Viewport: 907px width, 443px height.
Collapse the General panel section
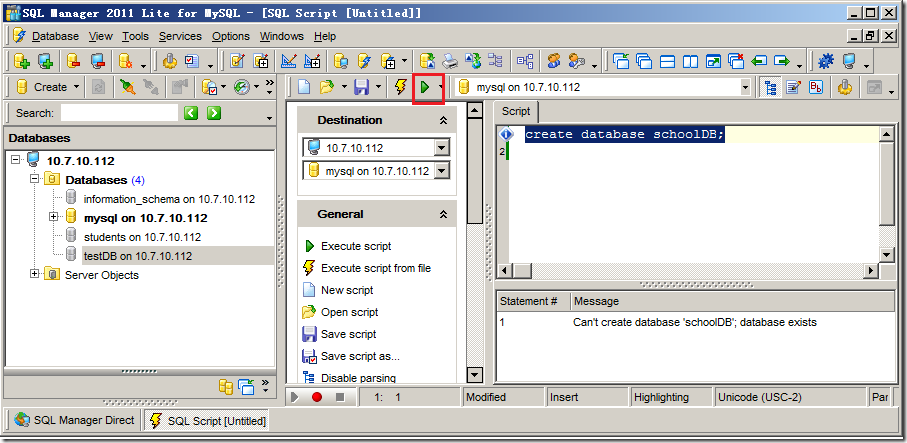443,214
